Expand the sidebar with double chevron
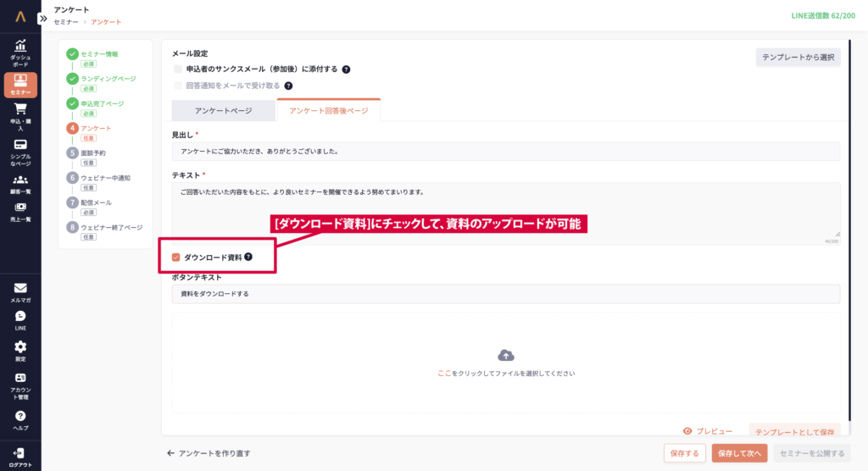 43,18
